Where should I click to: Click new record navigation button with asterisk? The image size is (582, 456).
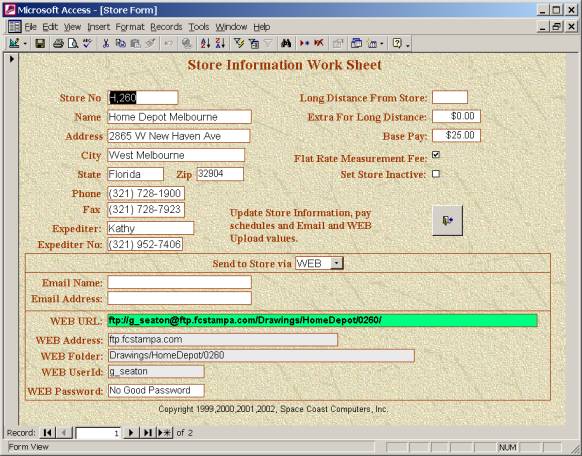[x=165, y=433]
